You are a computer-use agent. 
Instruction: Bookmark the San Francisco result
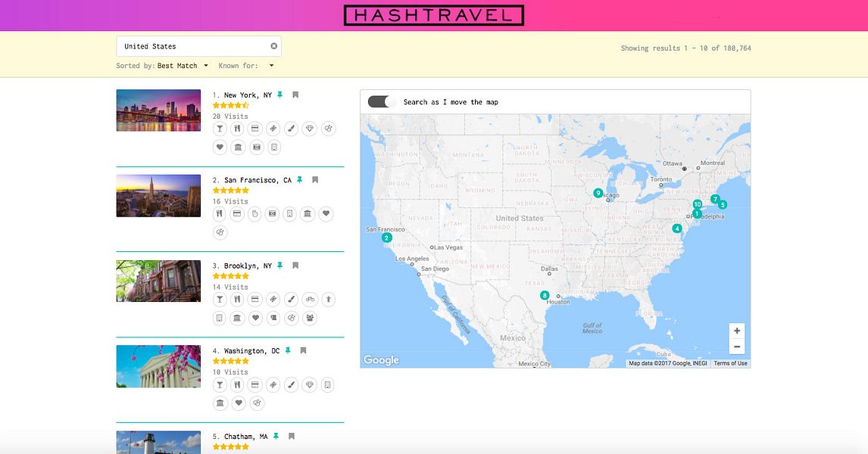point(315,180)
